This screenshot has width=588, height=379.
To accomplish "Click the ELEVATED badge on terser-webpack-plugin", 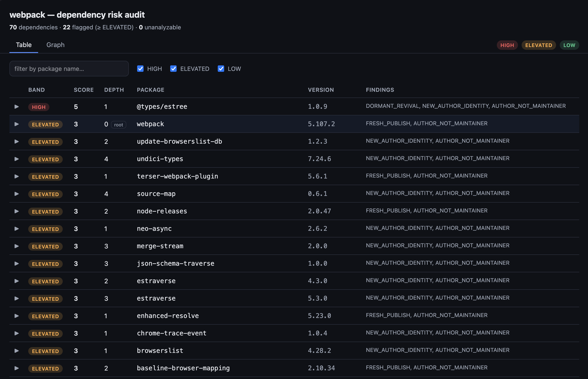I will (x=45, y=177).
